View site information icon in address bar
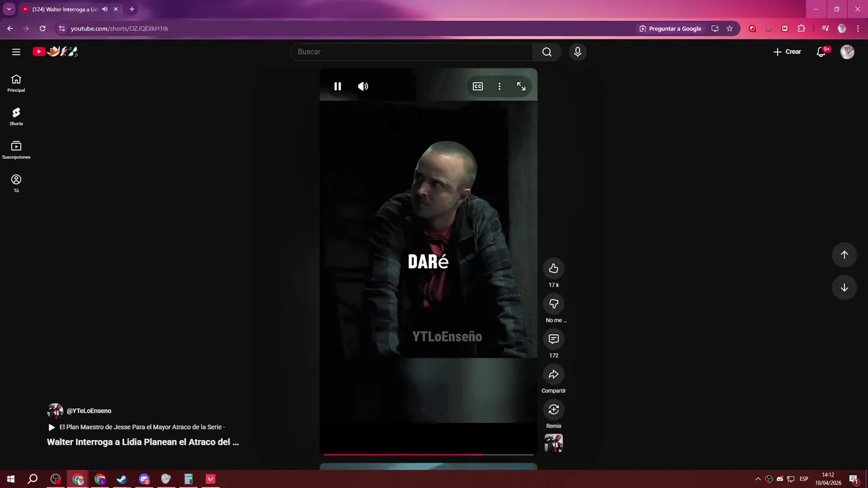 tap(61, 28)
